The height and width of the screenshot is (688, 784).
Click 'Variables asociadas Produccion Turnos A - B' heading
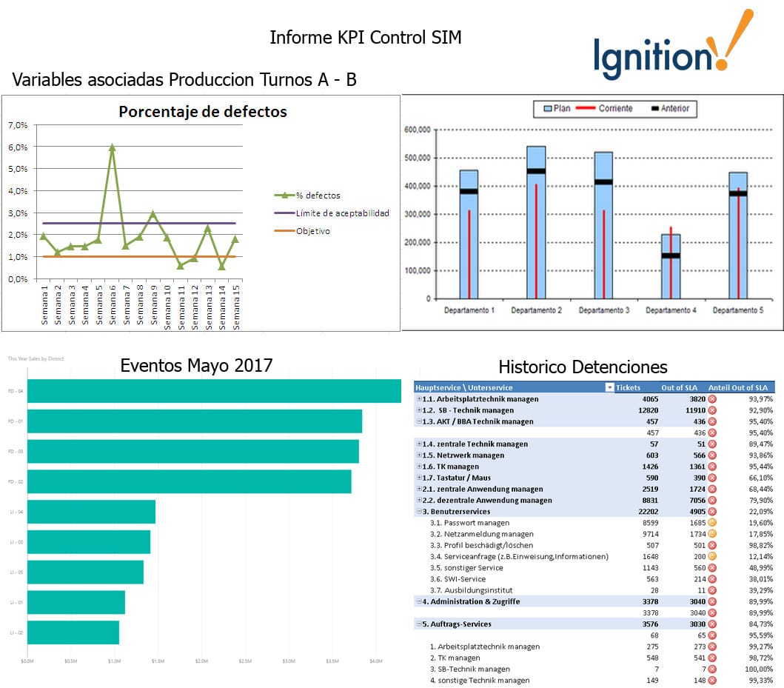184,79
